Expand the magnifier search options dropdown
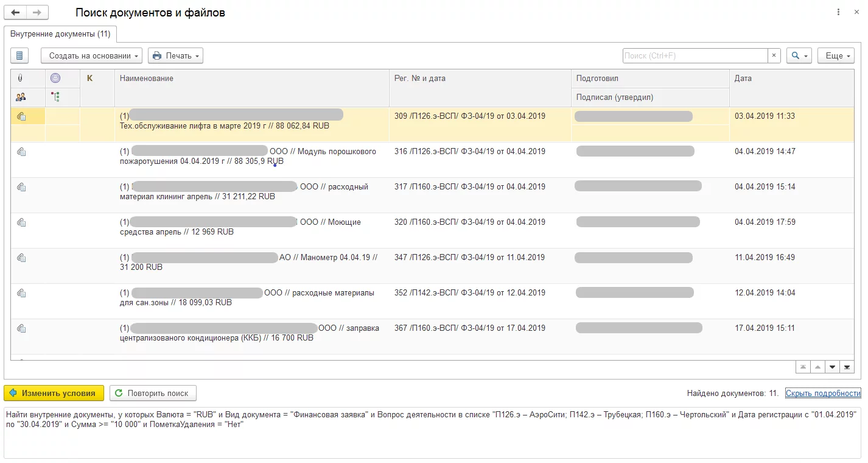 click(x=799, y=55)
